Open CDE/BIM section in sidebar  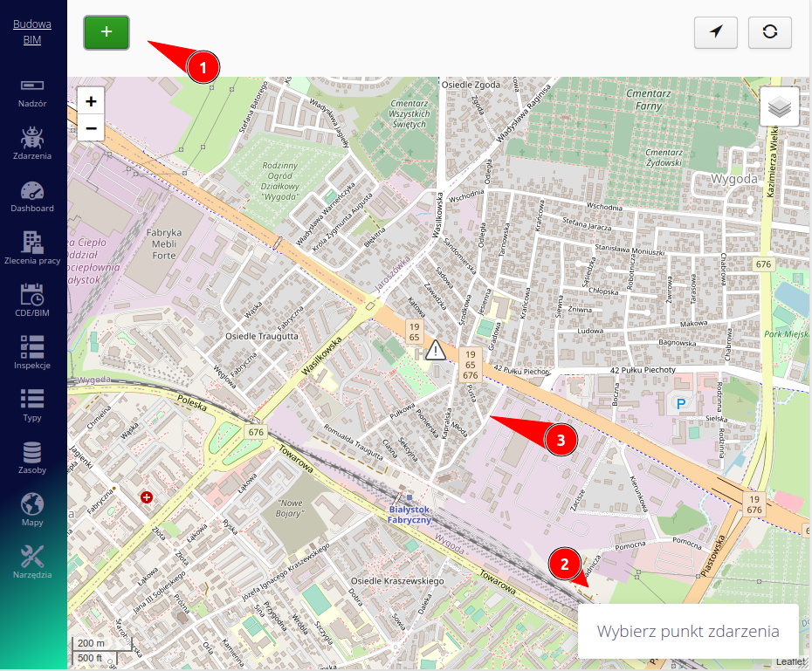32,302
